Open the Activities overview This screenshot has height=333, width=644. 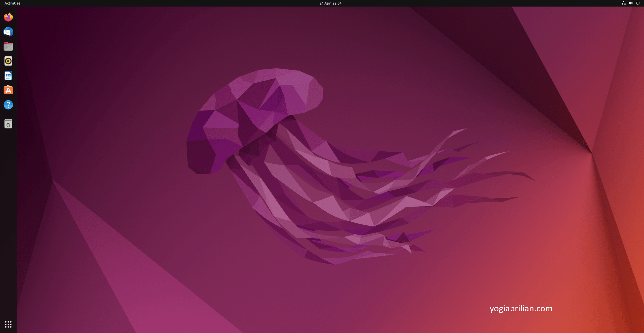pos(12,3)
